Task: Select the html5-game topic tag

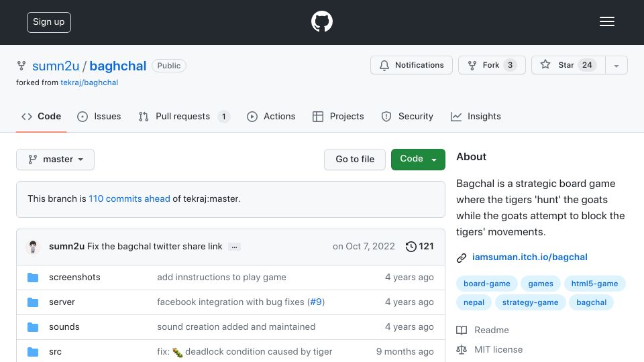Action: click(x=594, y=284)
